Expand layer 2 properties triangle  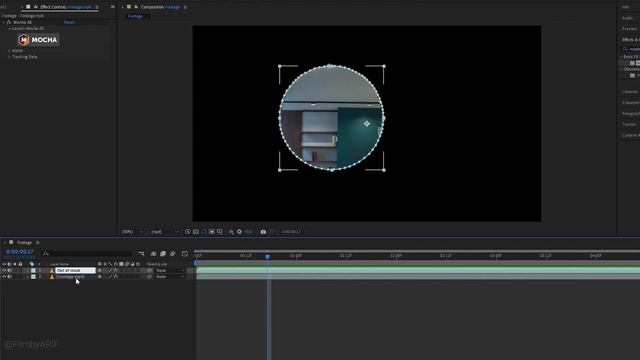click(27, 277)
